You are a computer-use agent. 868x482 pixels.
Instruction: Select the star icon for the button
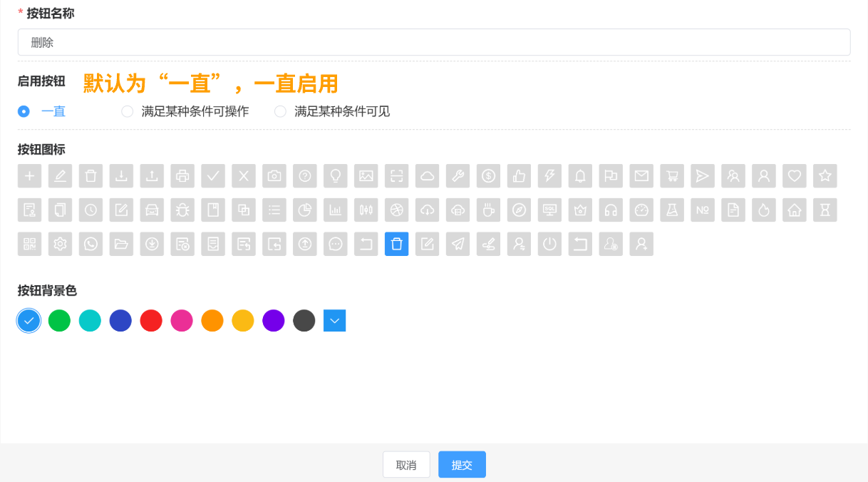click(x=825, y=175)
